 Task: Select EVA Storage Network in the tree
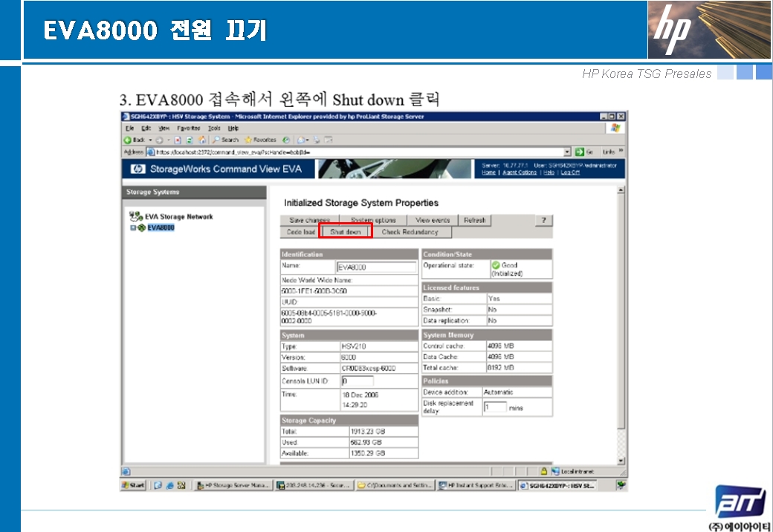click(179, 217)
